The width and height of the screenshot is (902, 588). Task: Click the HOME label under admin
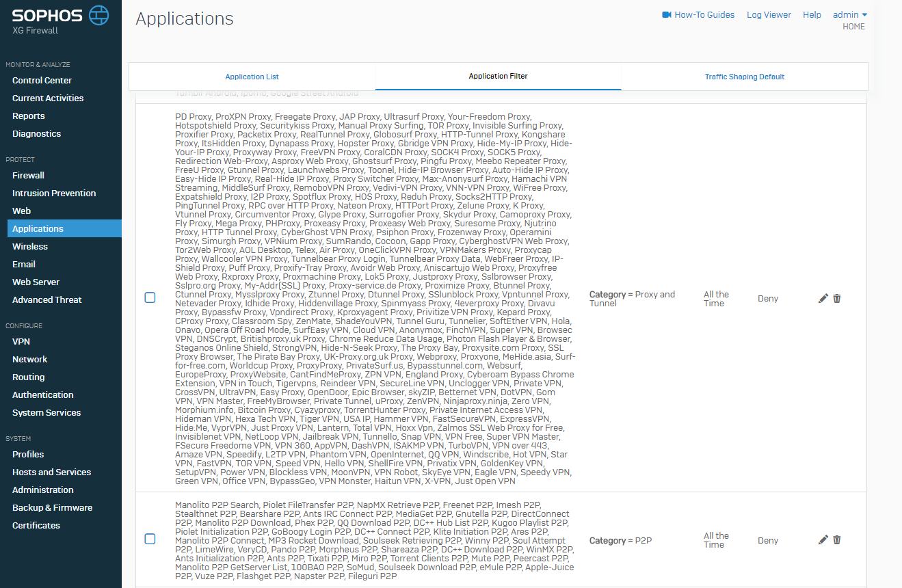click(x=853, y=27)
